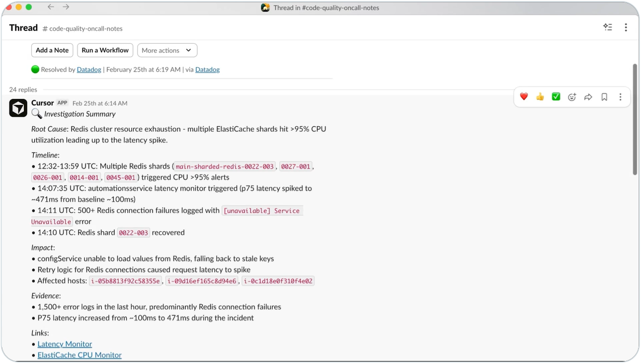644x363 pixels.
Task: Go forward with the right arrow
Action: coord(66,7)
